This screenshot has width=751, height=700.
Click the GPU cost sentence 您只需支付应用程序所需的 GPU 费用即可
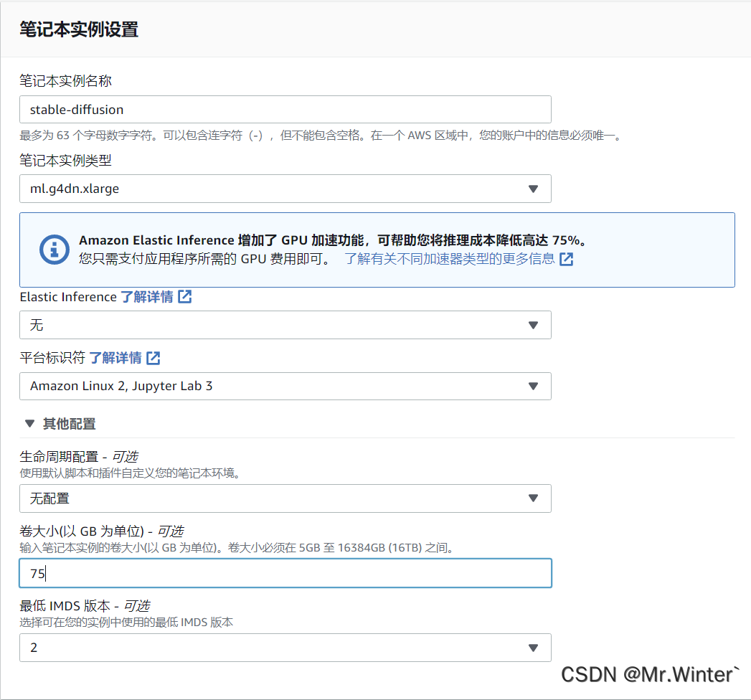point(205,259)
